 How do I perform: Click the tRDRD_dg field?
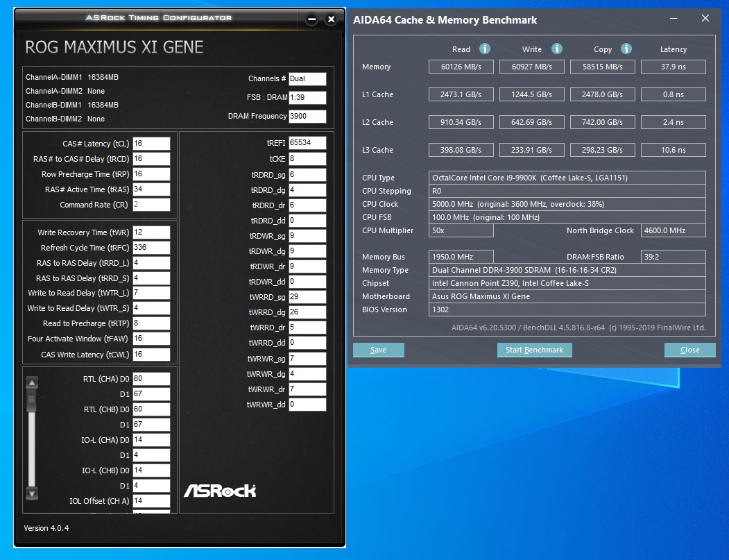[307, 190]
